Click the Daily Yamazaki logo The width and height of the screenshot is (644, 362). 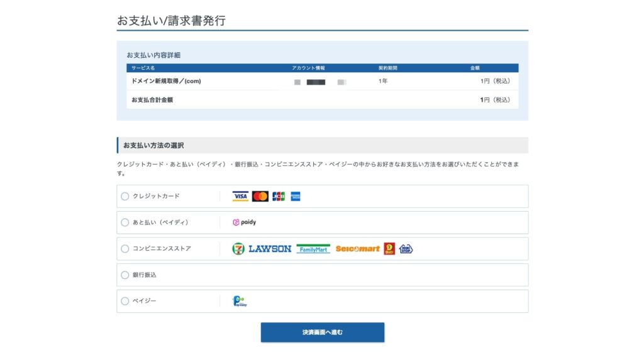pyautogui.click(x=389, y=249)
